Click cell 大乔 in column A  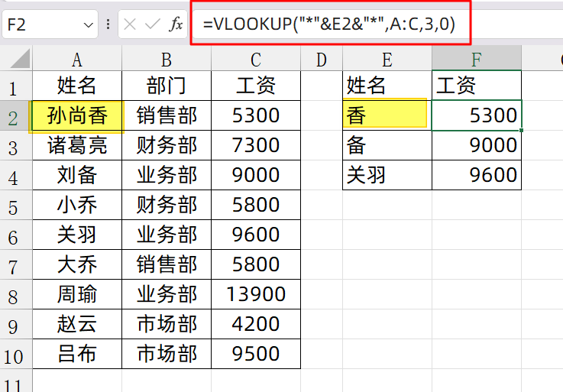(77, 265)
